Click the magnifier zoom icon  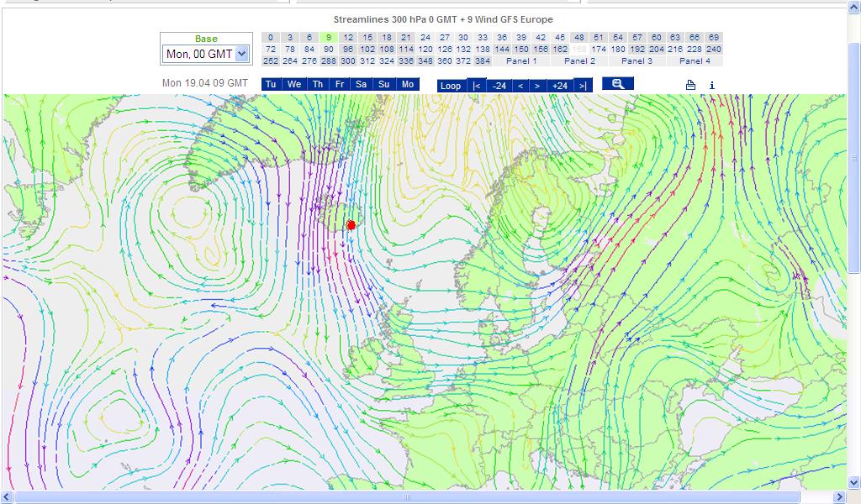coord(618,84)
